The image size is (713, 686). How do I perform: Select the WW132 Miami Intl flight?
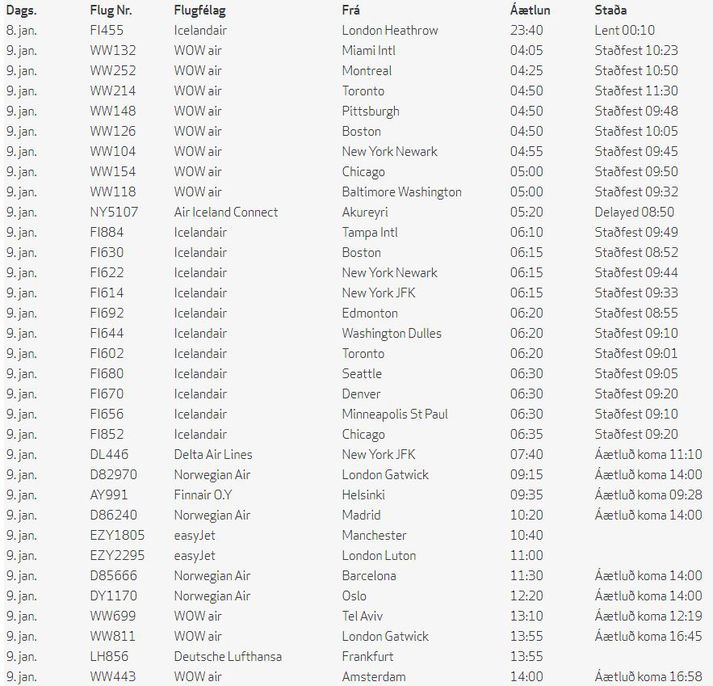tap(113, 50)
